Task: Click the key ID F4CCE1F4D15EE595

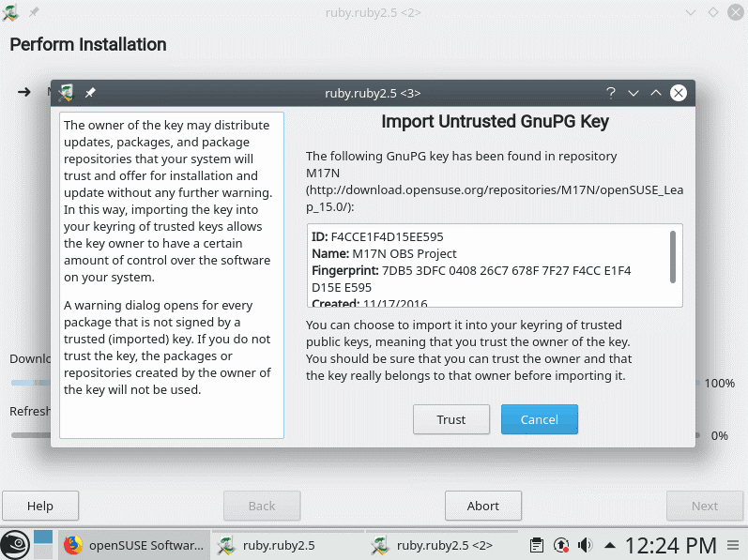Action: 387,237
